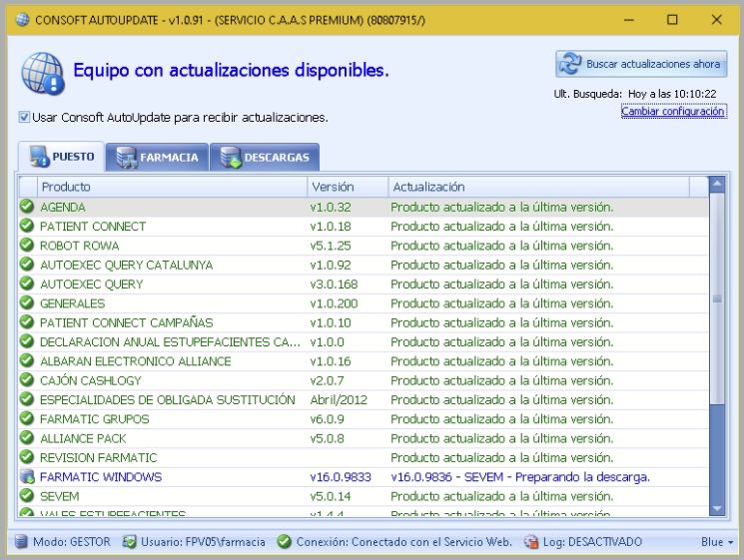This screenshot has height=560, width=744.
Task: Click the vertical scrollbar thumb
Action: tap(717, 298)
